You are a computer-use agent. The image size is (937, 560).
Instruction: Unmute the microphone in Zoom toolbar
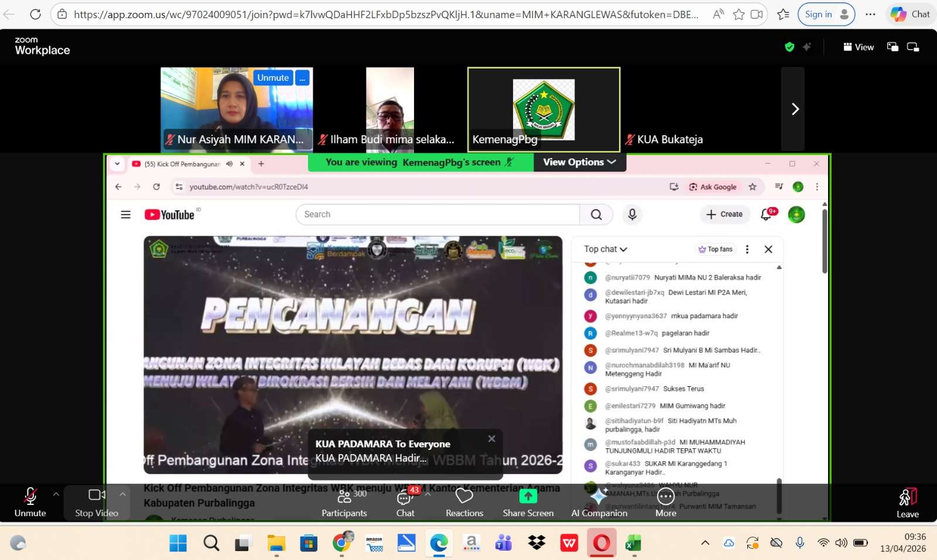point(30,503)
